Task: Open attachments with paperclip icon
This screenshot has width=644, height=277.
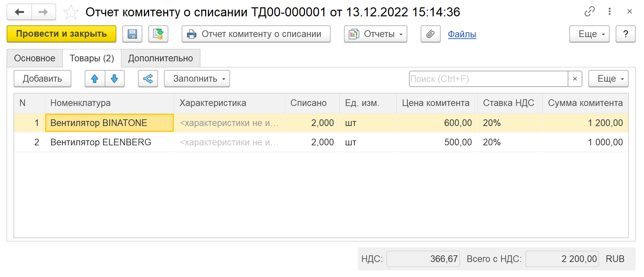Action: [430, 34]
